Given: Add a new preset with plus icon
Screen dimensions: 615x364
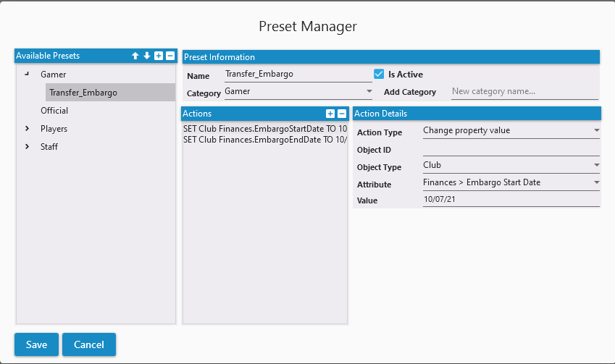Looking at the screenshot, I should 158,56.
